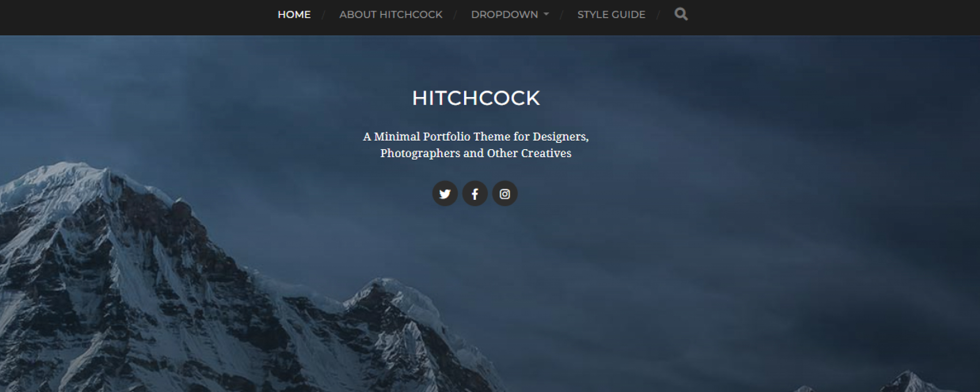Open the ABOUT HITCHCOCK page
This screenshot has height=392, width=980.
point(391,15)
